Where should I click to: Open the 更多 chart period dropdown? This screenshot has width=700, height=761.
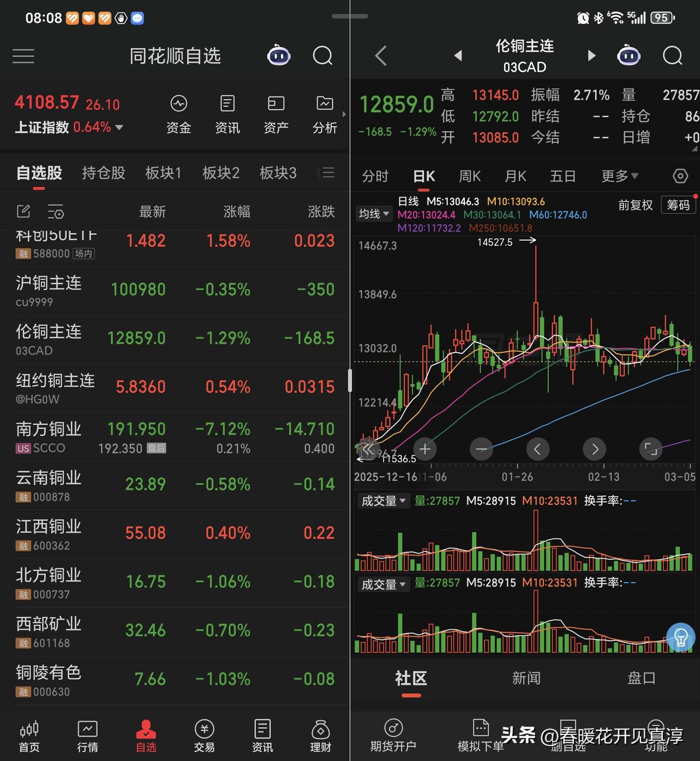[x=620, y=176]
